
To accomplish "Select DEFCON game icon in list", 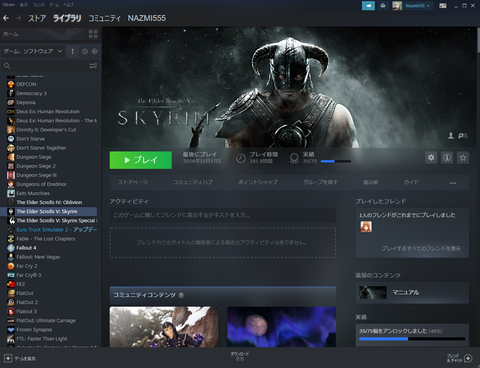I will [11, 84].
